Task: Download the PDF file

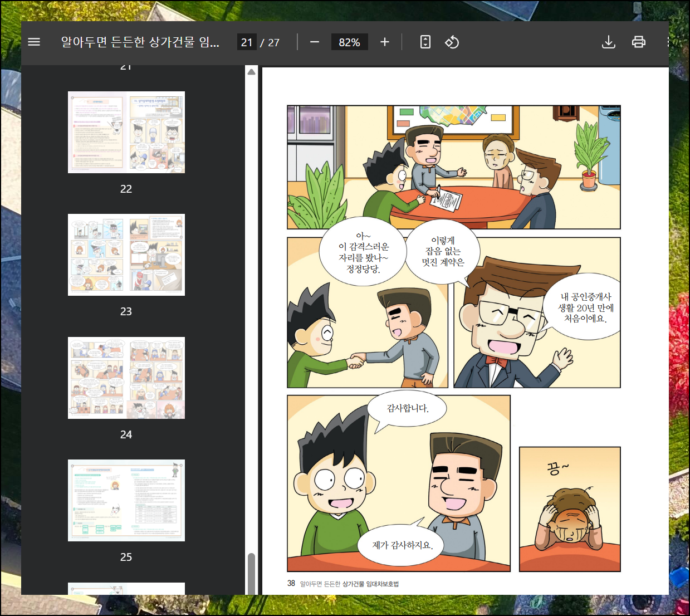Action: [x=609, y=42]
